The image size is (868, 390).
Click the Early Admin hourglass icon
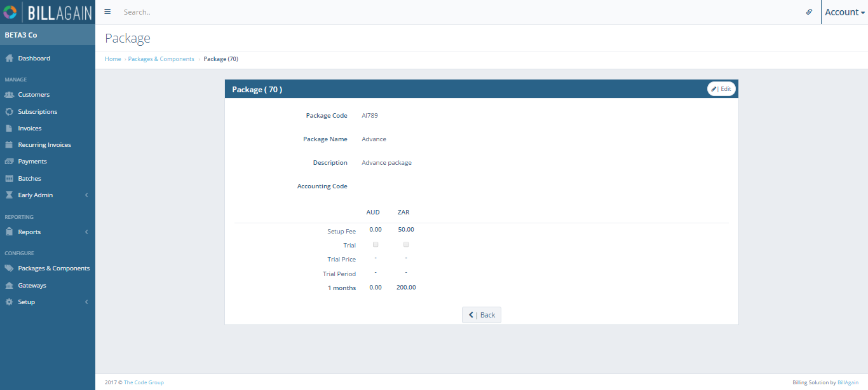point(10,195)
